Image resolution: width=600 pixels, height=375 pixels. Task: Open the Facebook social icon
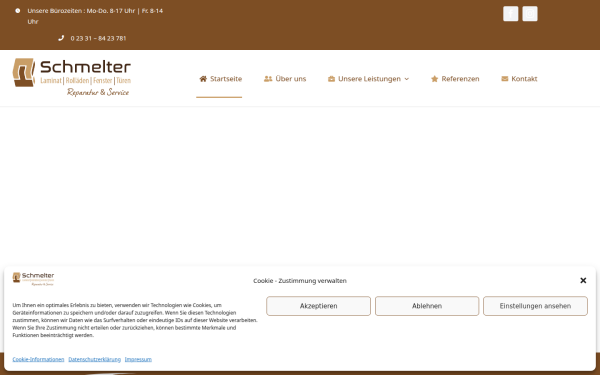point(510,14)
